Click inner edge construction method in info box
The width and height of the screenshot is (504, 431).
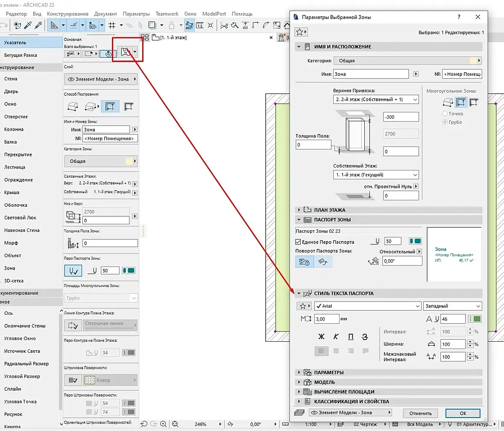click(x=110, y=106)
